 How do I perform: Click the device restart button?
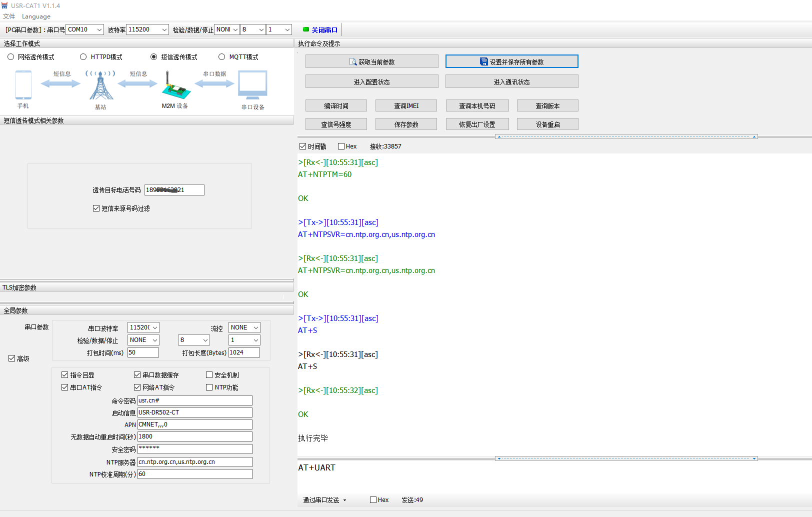(547, 124)
